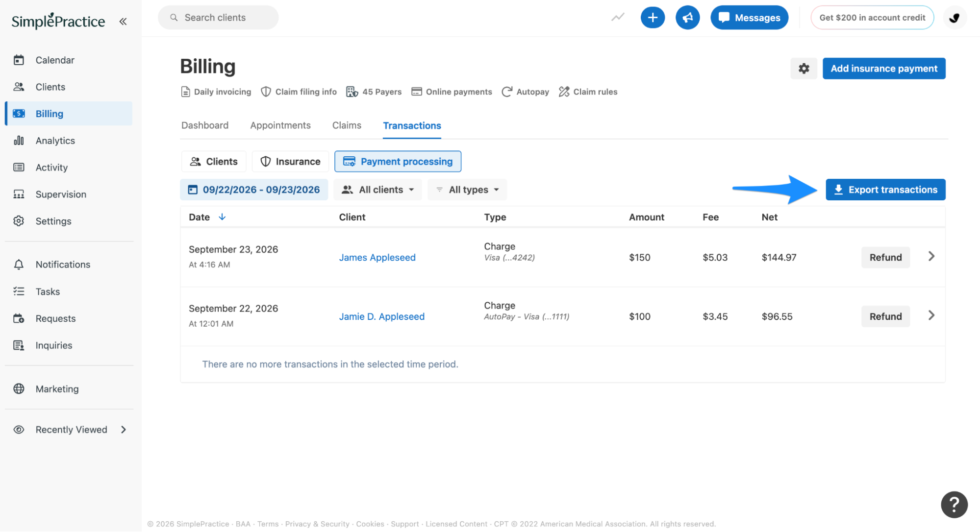Open Analytics bar chart item
980x532 pixels.
[x=69, y=141]
